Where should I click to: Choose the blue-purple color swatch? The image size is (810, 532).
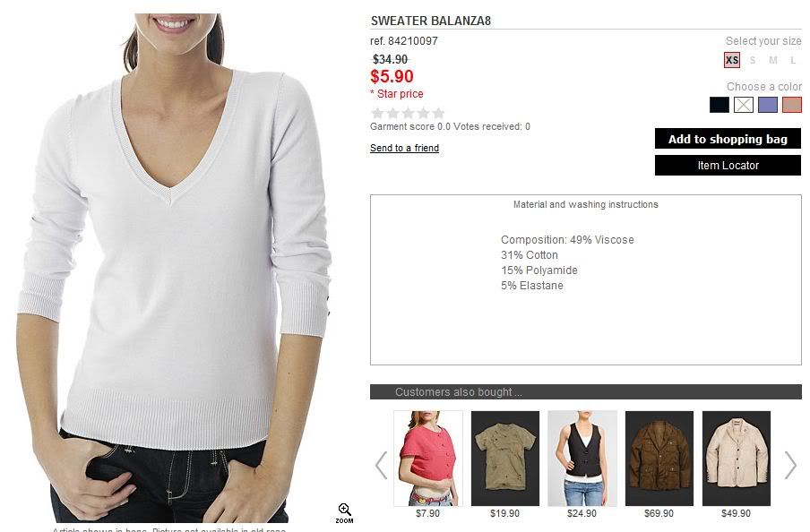pos(768,105)
